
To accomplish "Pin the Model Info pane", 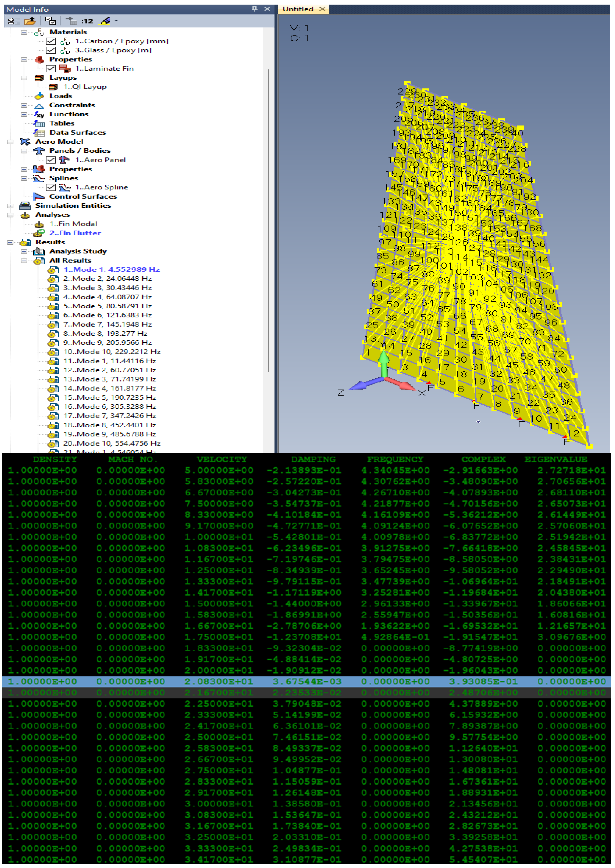I will coord(254,9).
